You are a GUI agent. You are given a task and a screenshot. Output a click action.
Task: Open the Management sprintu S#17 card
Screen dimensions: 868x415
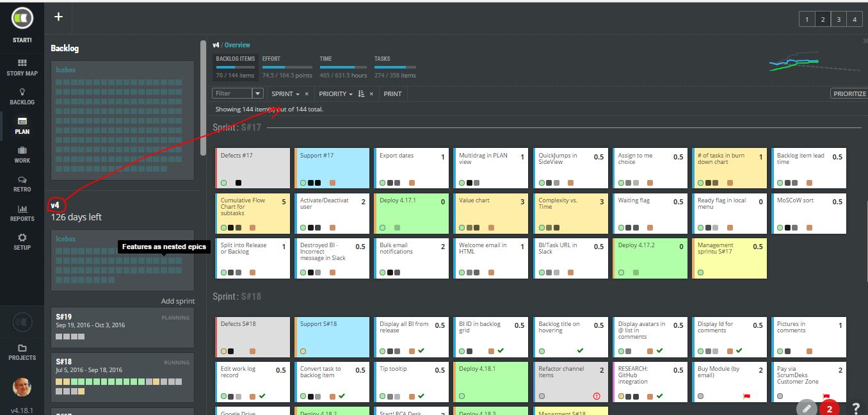tap(729, 258)
